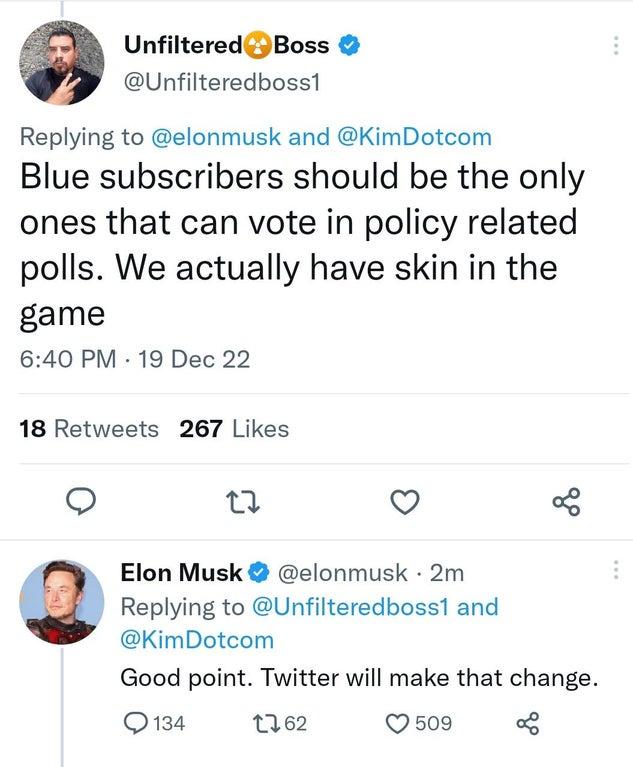The height and width of the screenshot is (767, 633).
Task: Click the blue verified badge beside Unfiltered Boss
Action: [x=349, y=45]
